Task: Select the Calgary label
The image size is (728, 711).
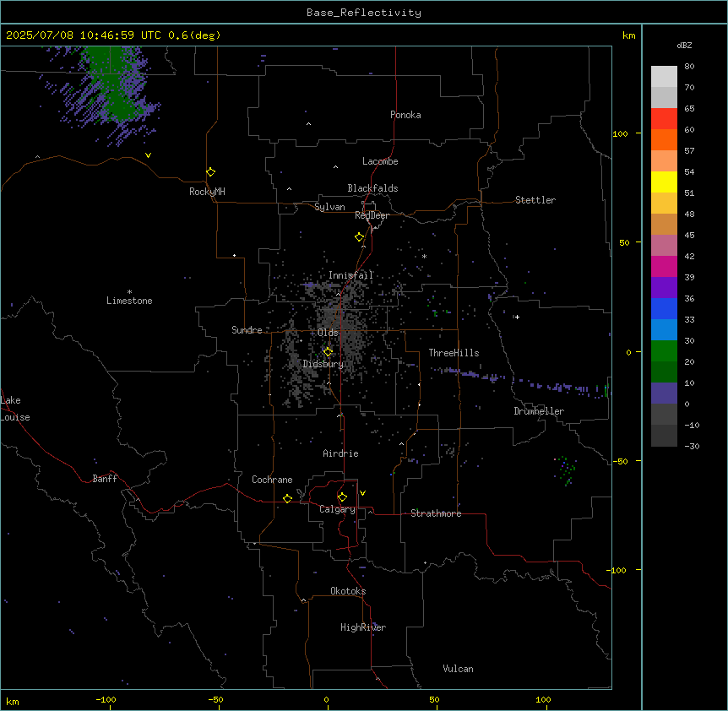Action: click(x=337, y=509)
